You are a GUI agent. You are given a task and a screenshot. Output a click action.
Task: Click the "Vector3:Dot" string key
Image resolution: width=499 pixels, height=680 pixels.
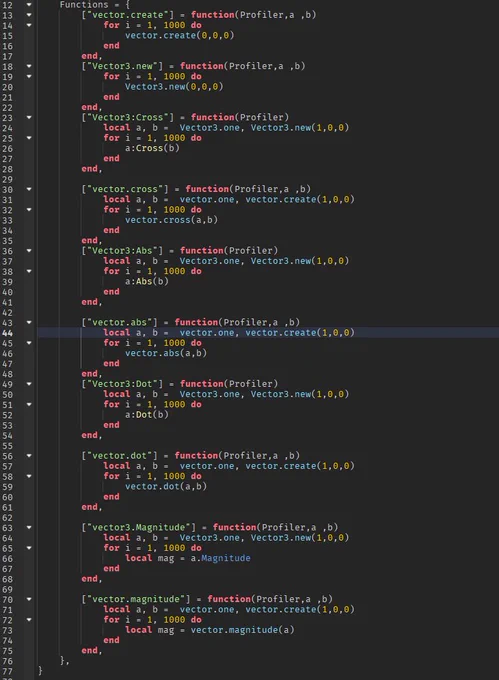[x=122, y=384]
